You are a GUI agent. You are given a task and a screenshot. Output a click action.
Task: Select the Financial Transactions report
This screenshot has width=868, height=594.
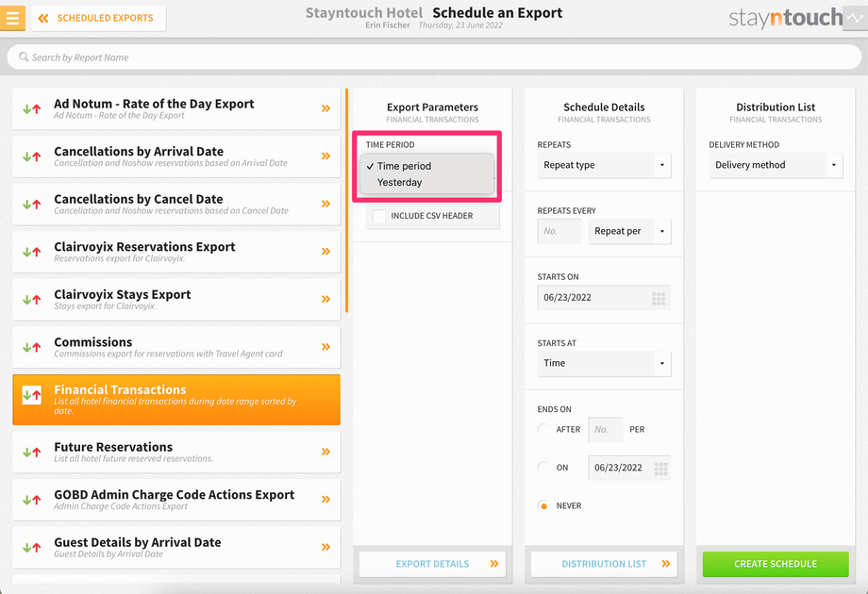pyautogui.click(x=176, y=400)
